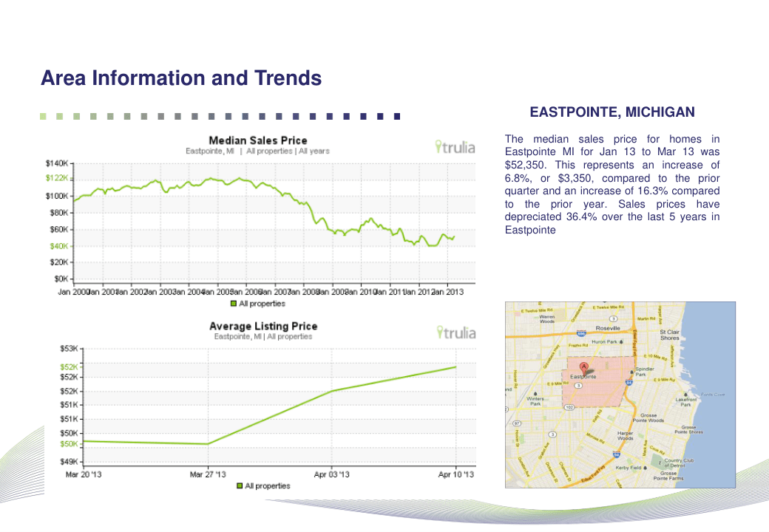
Task: Click the Lakefront Park icon on the map
Action: tap(686, 395)
